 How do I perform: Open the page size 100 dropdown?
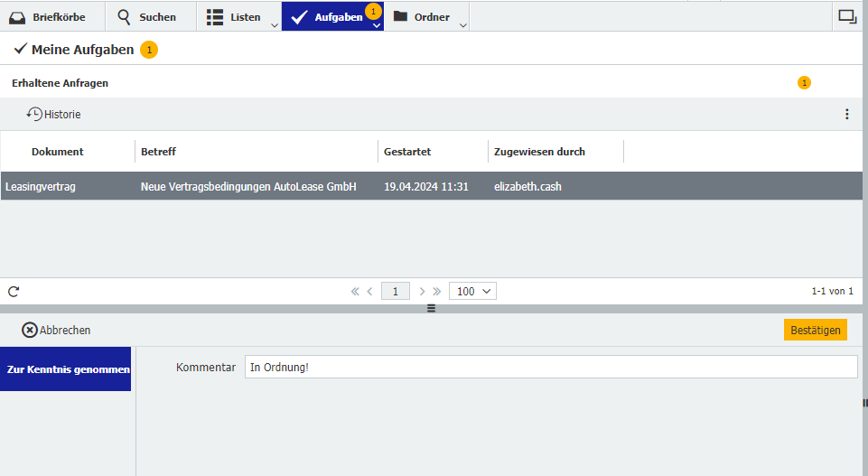(x=472, y=291)
